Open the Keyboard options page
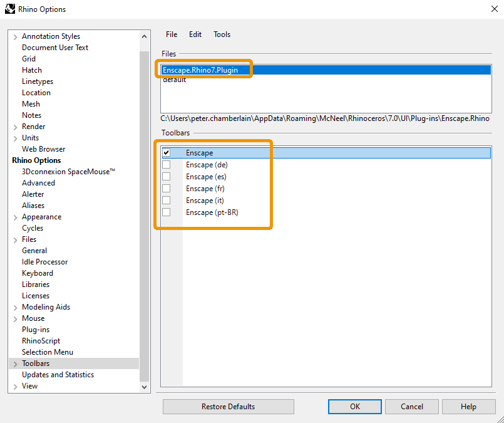 38,273
